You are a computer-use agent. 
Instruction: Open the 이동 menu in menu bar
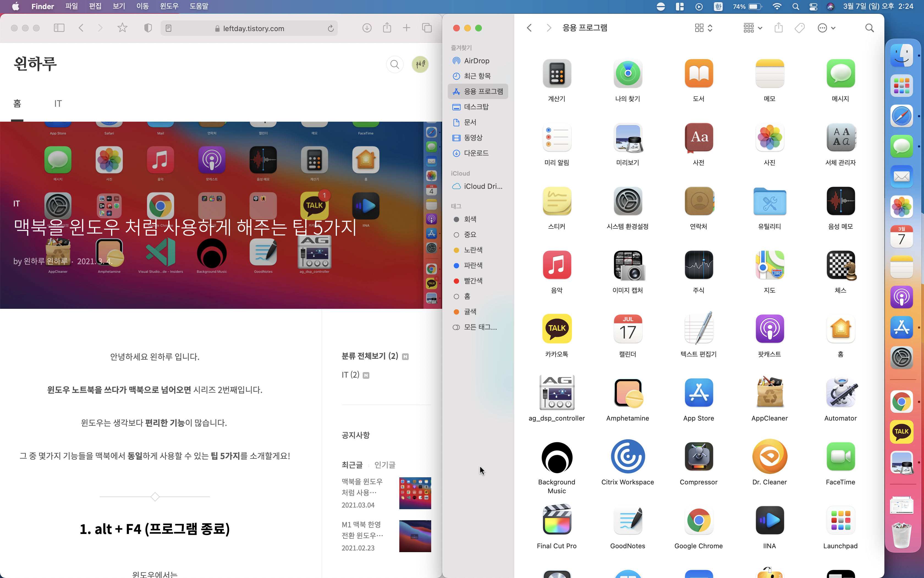[x=142, y=7]
